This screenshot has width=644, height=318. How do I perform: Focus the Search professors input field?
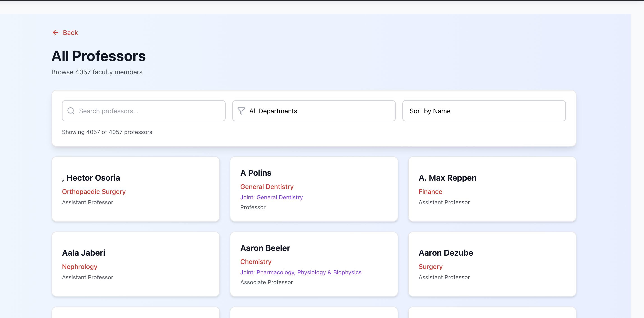pos(150,111)
